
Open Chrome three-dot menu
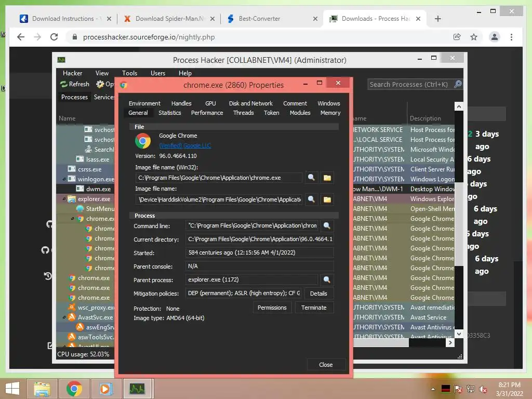coord(511,37)
